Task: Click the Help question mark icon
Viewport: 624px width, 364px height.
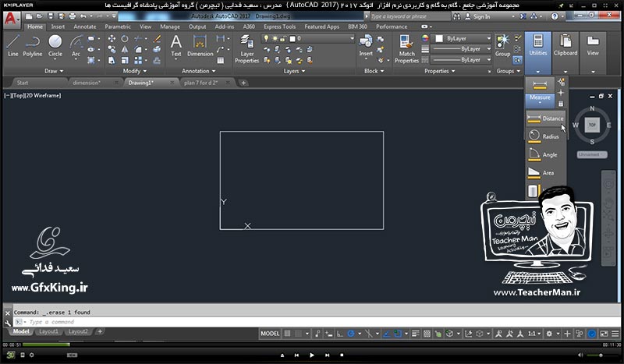Action: pos(555,16)
